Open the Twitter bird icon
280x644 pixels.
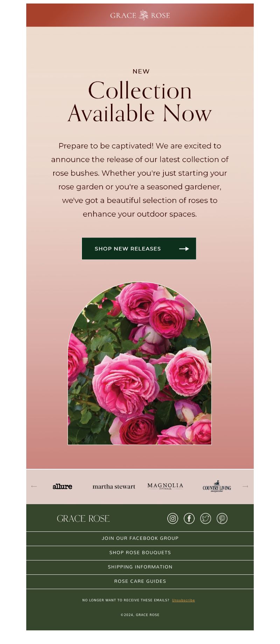205,518
